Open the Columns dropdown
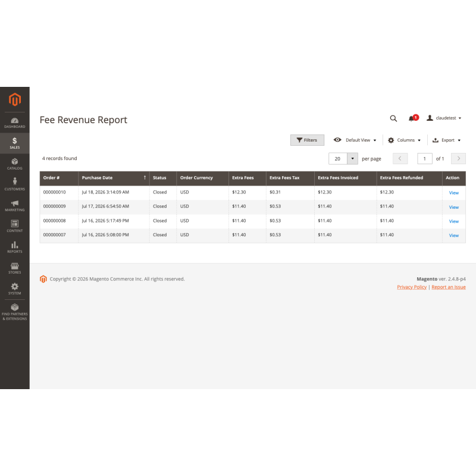Screen dimensions: 476x476 click(x=404, y=140)
